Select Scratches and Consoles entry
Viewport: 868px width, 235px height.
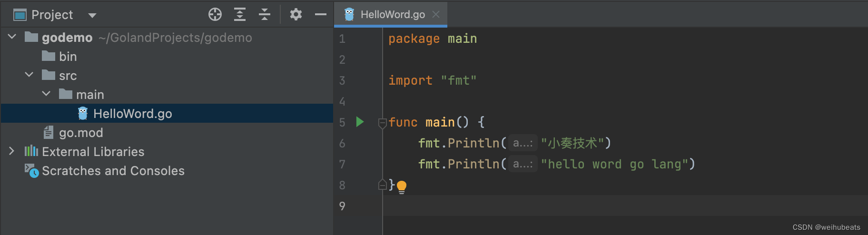[113, 171]
